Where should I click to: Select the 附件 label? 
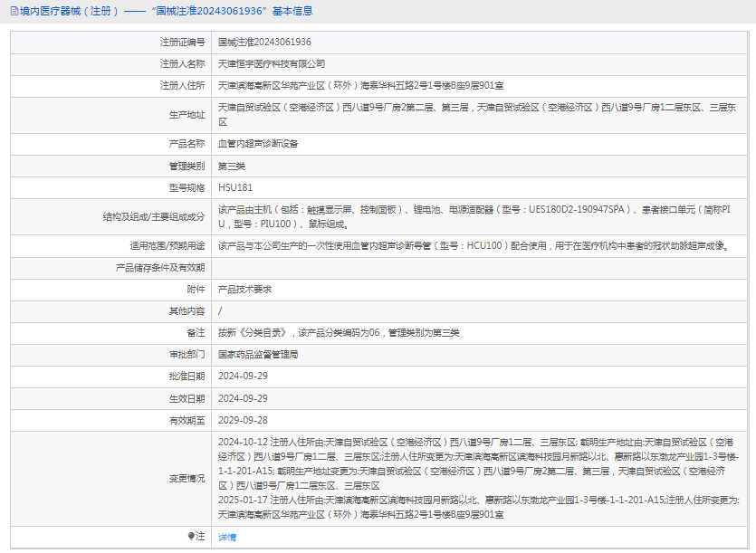[196, 290]
